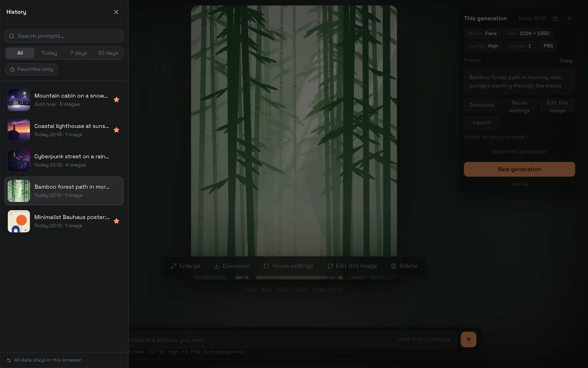Click Edit this image in generation panel
The width and height of the screenshot is (588, 368).
557,107
